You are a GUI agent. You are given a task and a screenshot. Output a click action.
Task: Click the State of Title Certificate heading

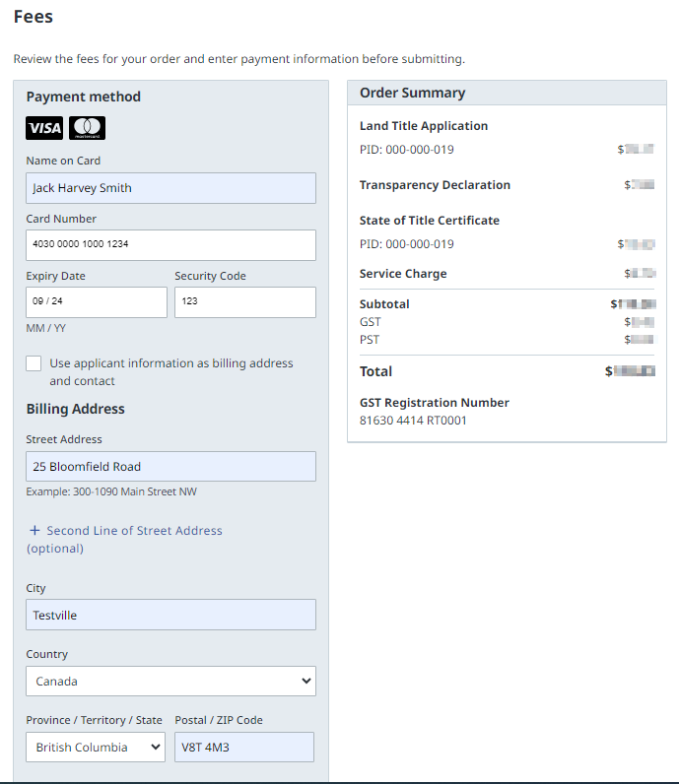click(429, 221)
